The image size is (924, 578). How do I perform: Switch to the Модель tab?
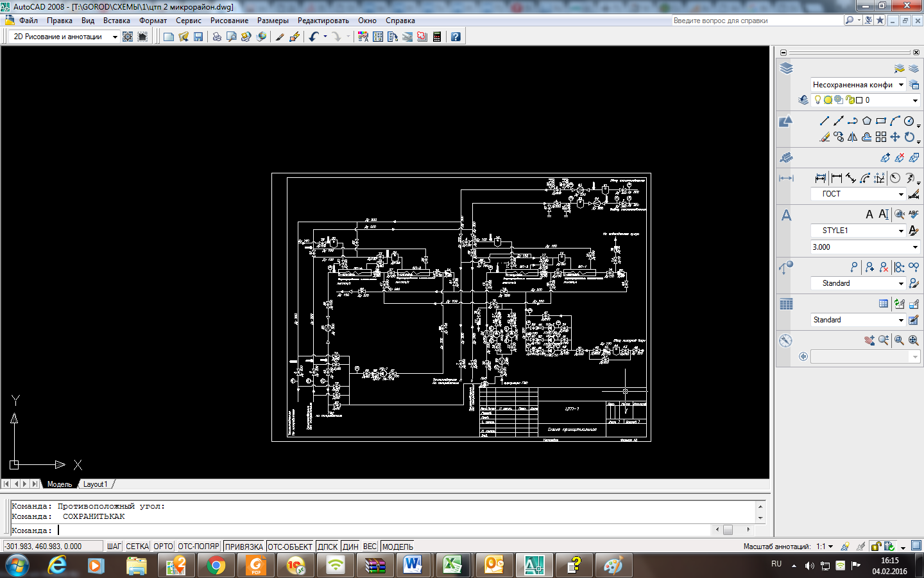60,484
